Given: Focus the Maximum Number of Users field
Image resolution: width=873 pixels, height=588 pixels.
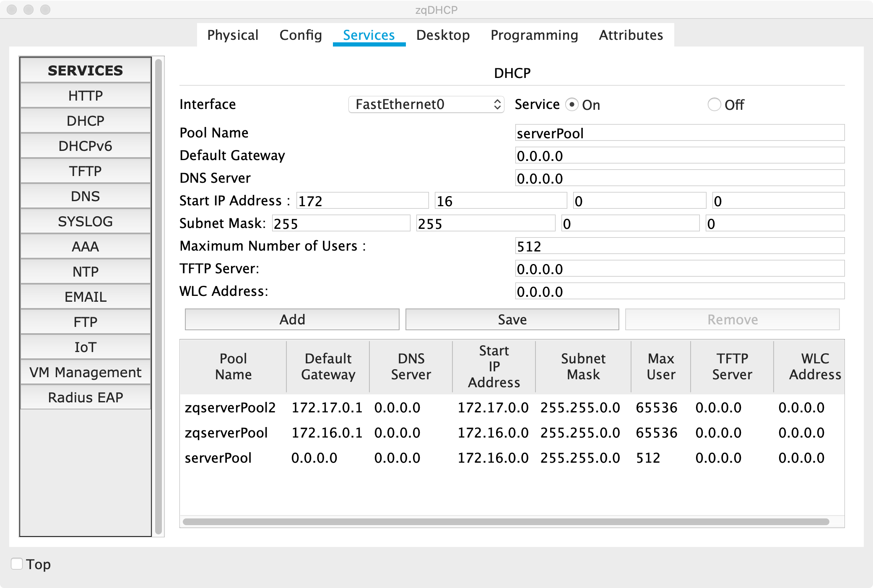Looking at the screenshot, I should pyautogui.click(x=679, y=246).
